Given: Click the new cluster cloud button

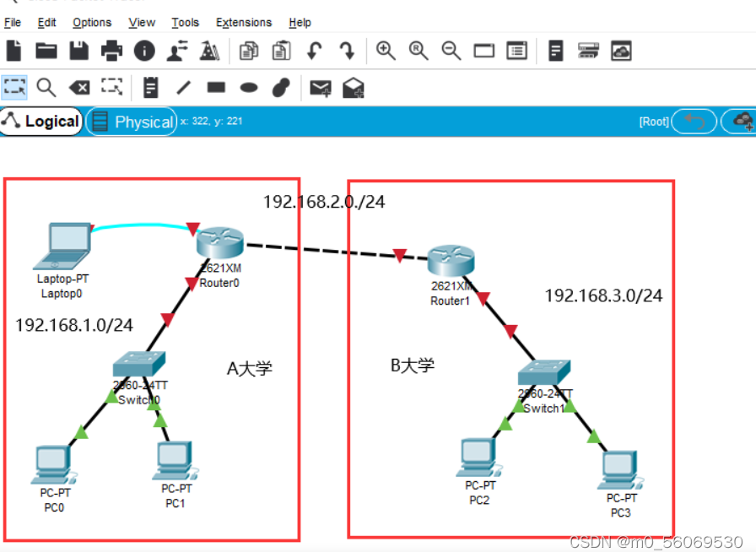Looking at the screenshot, I should (x=740, y=122).
